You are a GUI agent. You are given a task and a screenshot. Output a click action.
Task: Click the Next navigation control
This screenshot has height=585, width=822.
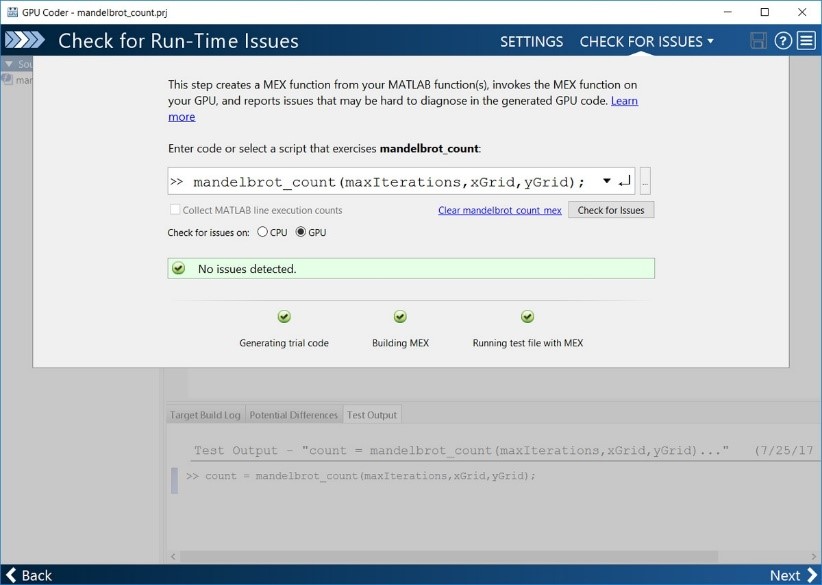[789, 576]
